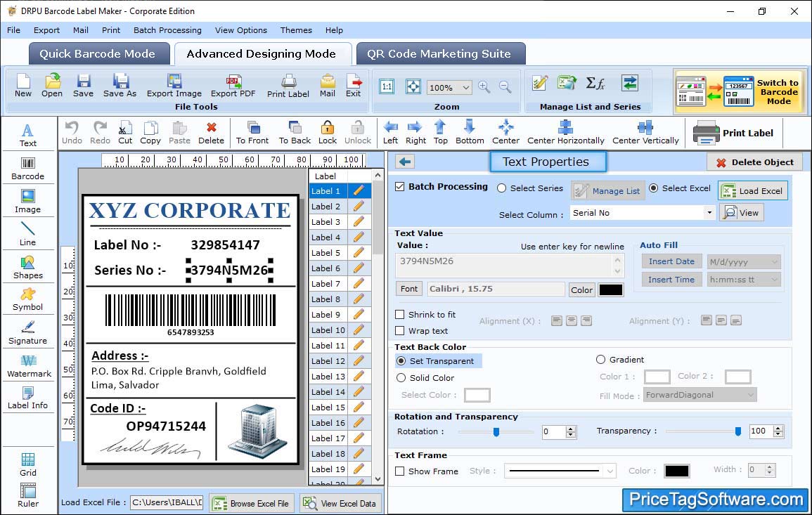Viewport: 812px width, 515px height.
Task: Open the M/d/yyyy date format dropdown
Action: [774, 262]
